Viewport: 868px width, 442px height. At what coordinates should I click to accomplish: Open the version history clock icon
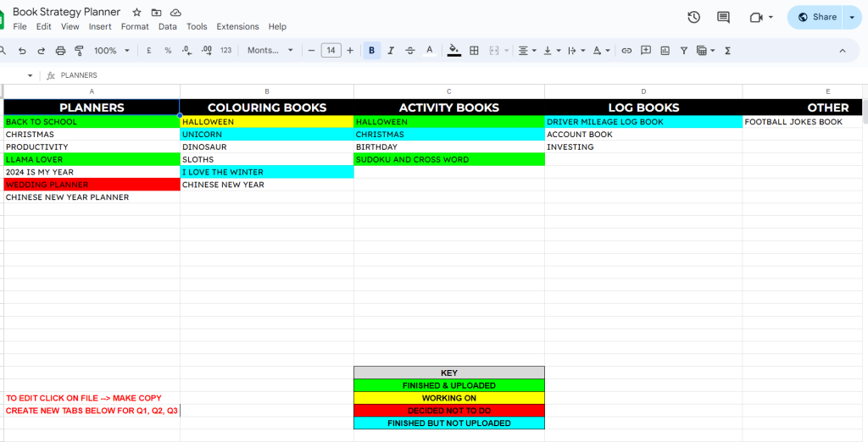tap(693, 17)
